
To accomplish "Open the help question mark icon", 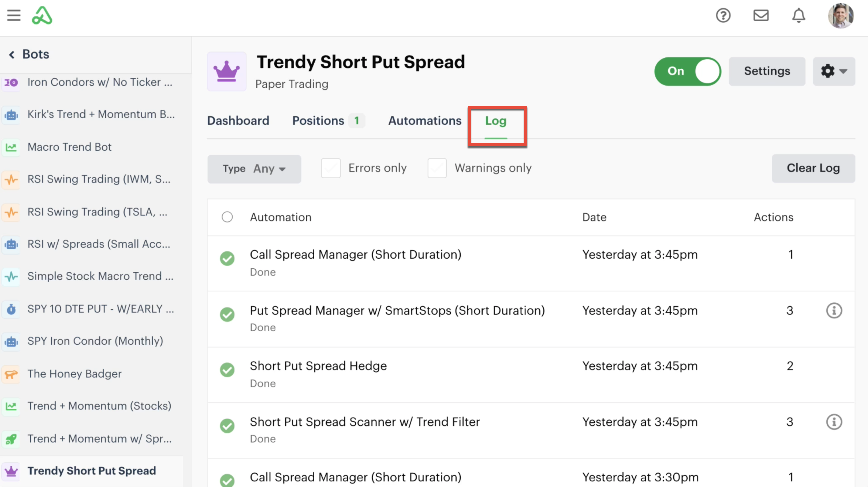I will (x=723, y=15).
